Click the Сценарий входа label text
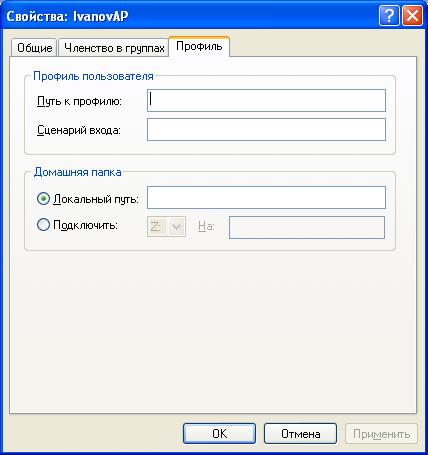Image resolution: width=428 pixels, height=455 pixels. [79, 130]
